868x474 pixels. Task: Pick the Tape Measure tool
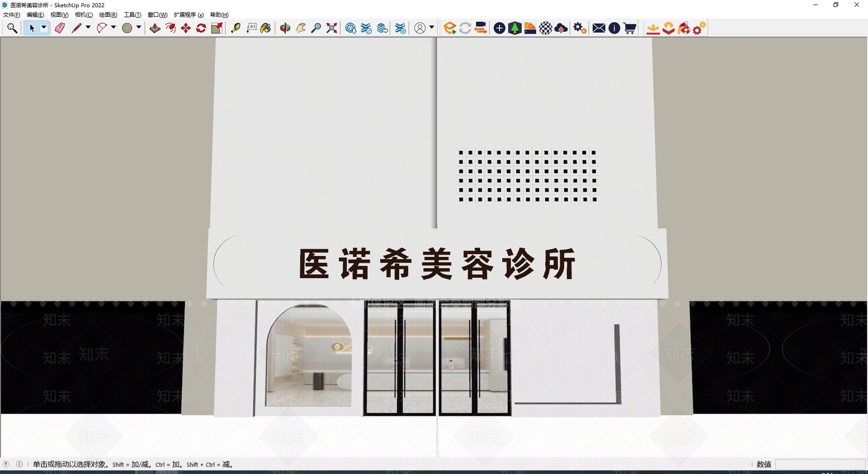coord(235,28)
